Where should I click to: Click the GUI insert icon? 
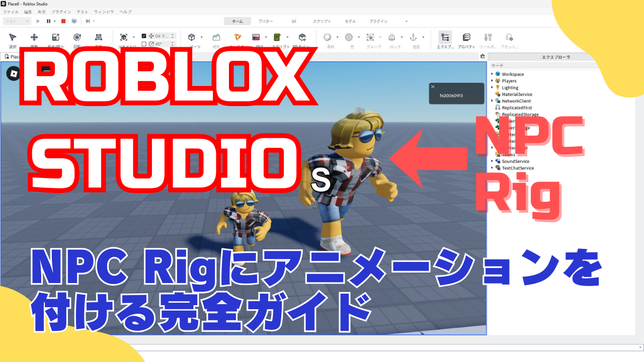point(256,37)
